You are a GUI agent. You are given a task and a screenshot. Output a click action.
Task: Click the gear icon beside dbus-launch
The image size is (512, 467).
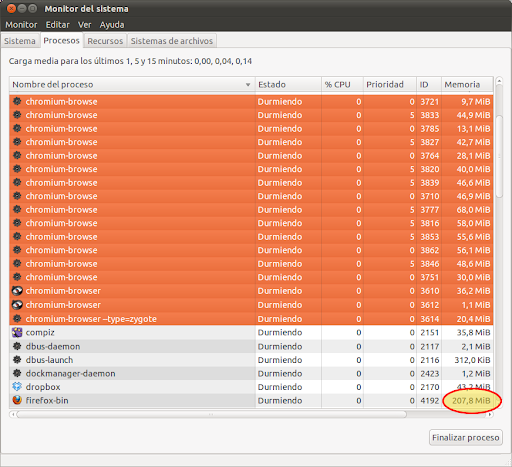[x=17, y=360]
